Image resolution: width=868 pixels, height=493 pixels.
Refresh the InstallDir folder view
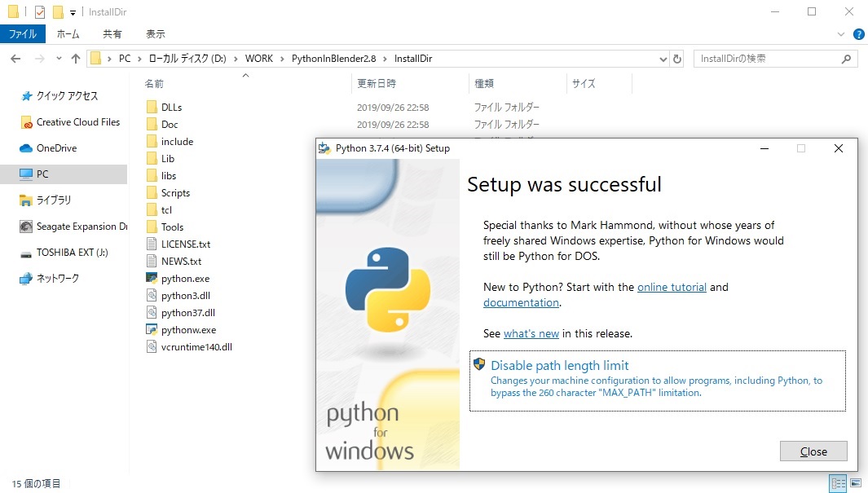[677, 59]
